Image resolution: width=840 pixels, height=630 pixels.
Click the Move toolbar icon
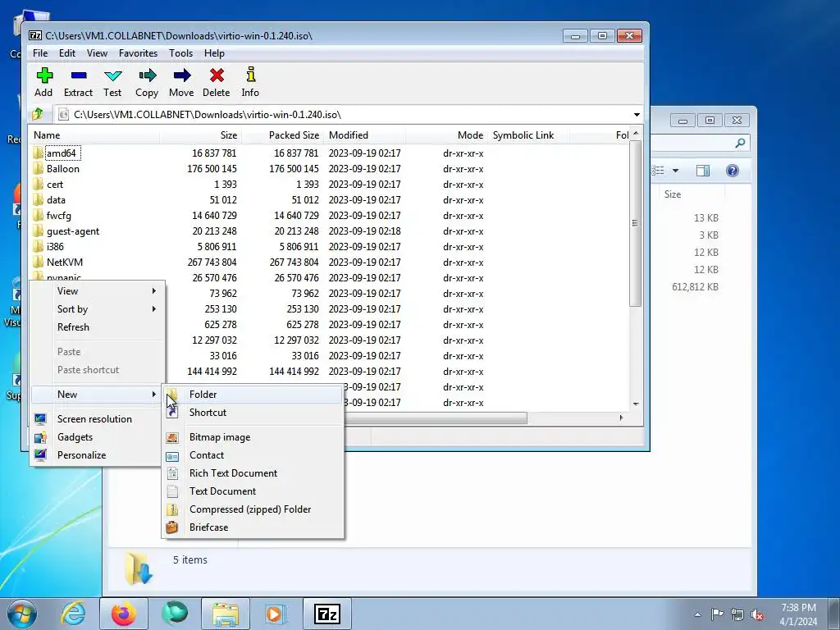[181, 75]
